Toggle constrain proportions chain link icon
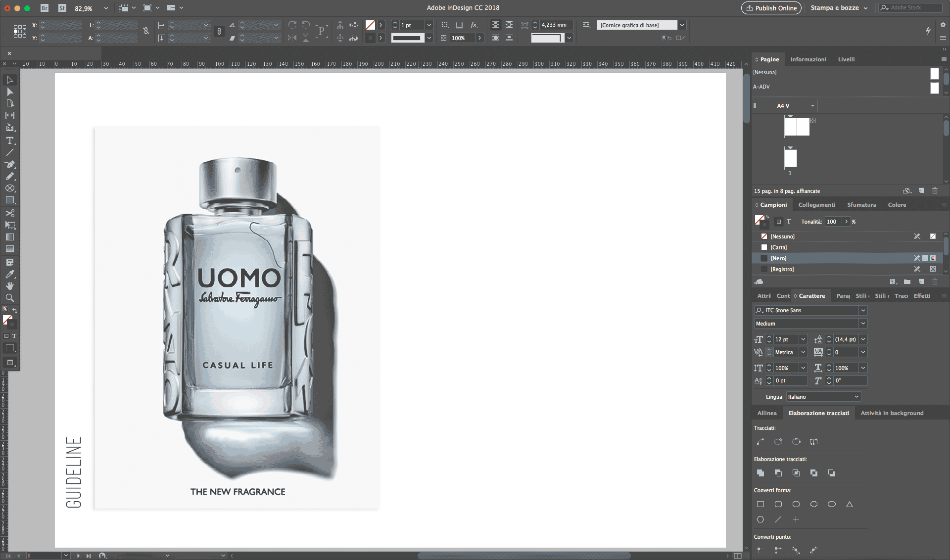 click(x=219, y=31)
